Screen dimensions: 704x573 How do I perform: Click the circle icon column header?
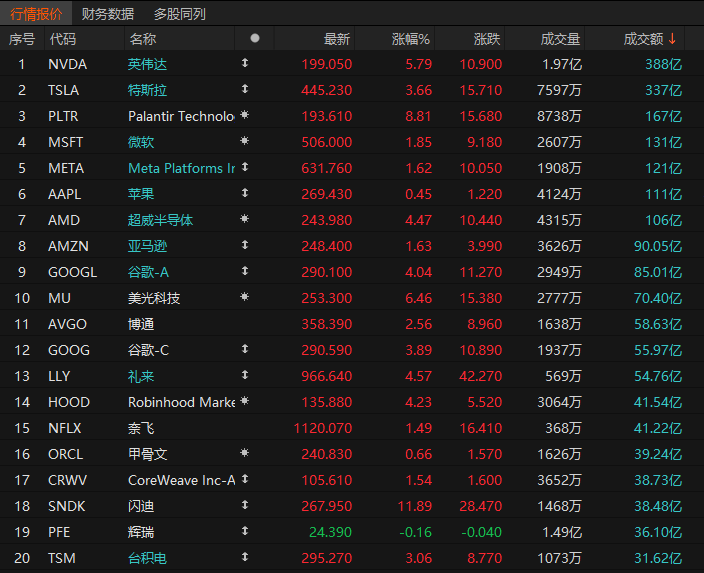coord(255,38)
